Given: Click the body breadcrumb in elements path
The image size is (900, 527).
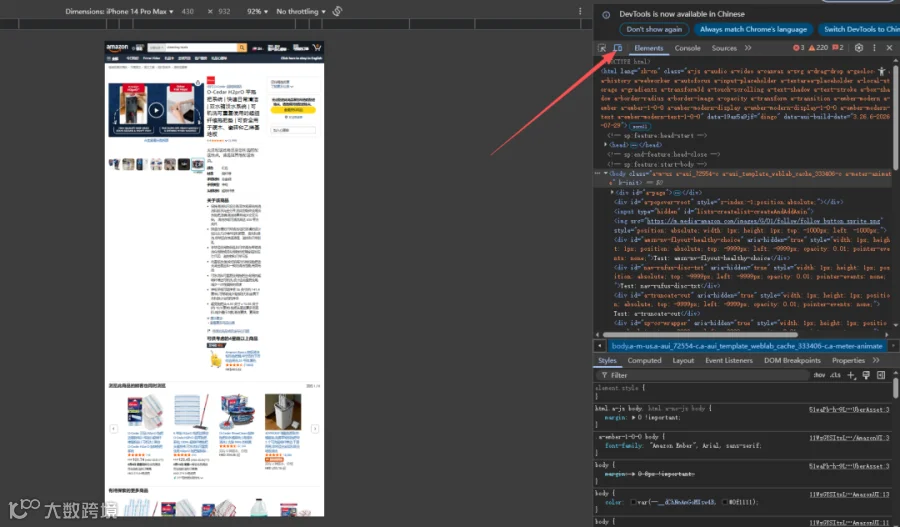Looking at the screenshot, I should point(746,346).
